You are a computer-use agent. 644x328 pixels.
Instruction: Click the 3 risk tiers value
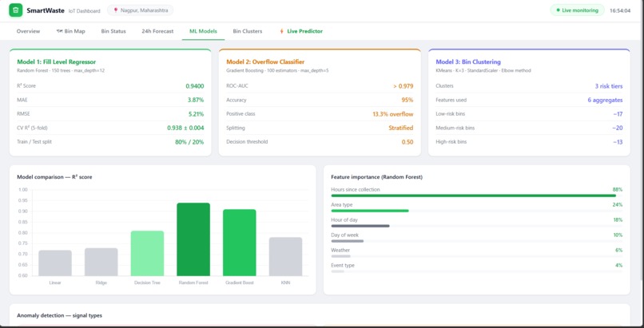pos(609,86)
